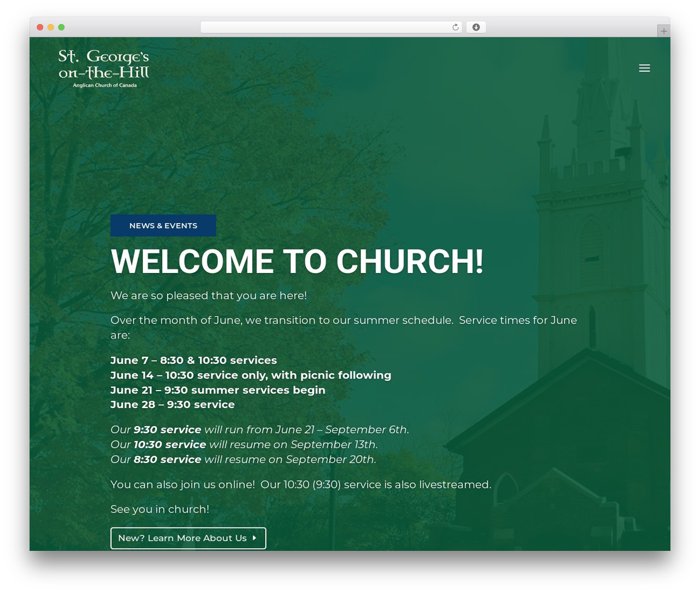Click the New? Learn More About Us button
Viewport: 700px width, 593px height.
click(x=188, y=538)
